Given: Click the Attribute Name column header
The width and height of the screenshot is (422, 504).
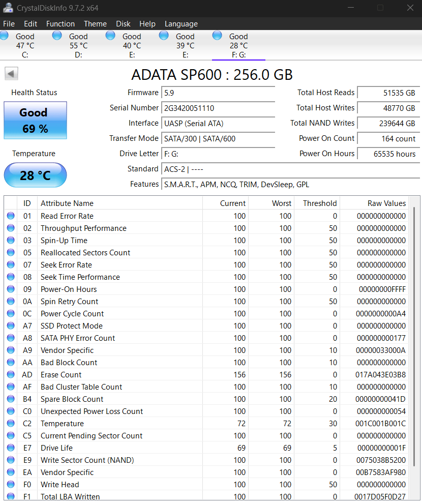Looking at the screenshot, I should (120, 203).
